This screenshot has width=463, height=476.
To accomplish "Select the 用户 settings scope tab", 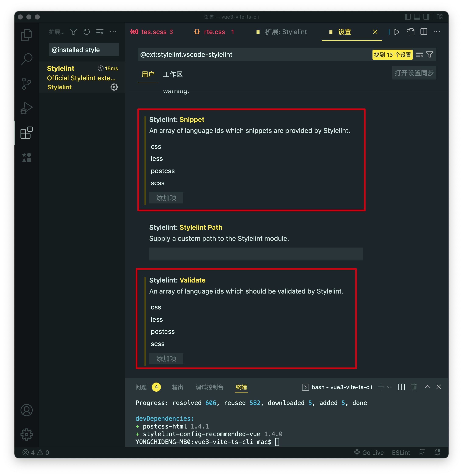I will pyautogui.click(x=148, y=74).
